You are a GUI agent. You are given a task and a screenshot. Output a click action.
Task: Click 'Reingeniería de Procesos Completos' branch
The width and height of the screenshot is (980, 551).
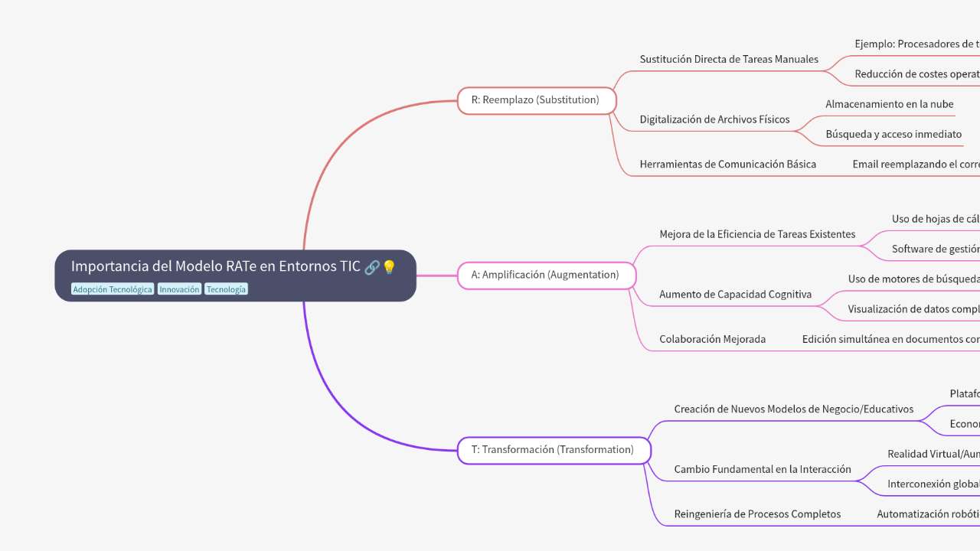[x=756, y=514]
